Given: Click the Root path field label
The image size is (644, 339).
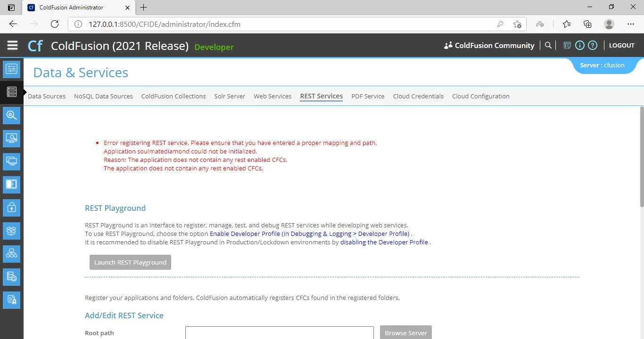Looking at the screenshot, I should pyautogui.click(x=99, y=333).
